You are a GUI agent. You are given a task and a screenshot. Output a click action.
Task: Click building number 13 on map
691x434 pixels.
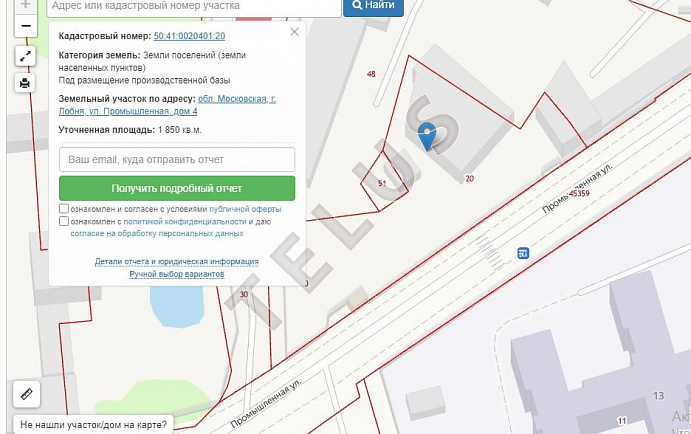pyautogui.click(x=658, y=396)
